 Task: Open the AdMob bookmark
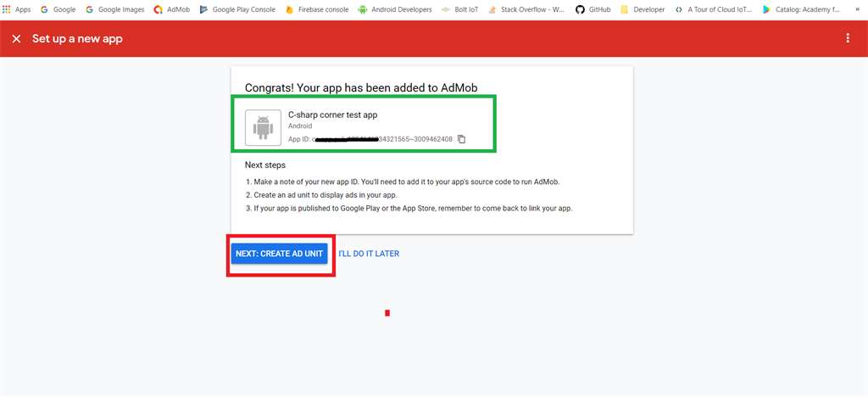click(171, 9)
